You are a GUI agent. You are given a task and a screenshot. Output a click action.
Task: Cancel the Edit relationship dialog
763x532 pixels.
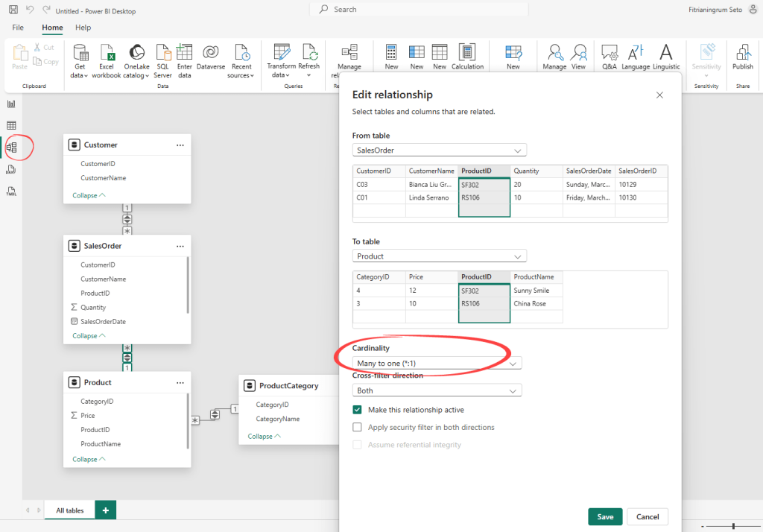[647, 516]
